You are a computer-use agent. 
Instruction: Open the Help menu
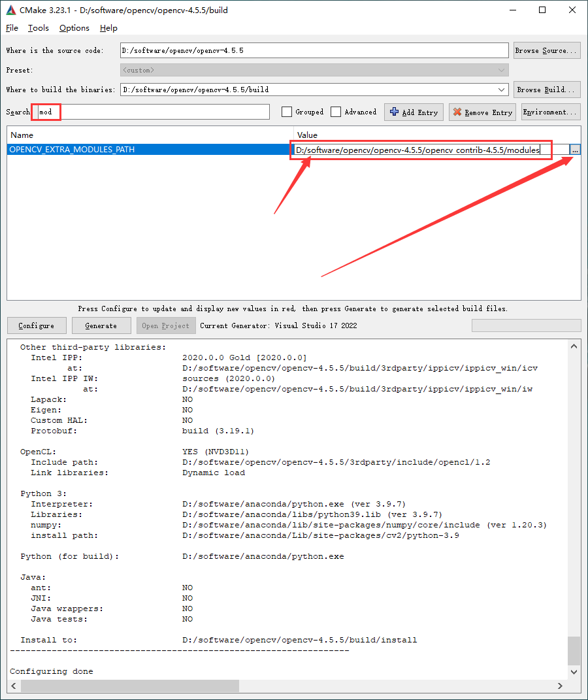click(108, 28)
